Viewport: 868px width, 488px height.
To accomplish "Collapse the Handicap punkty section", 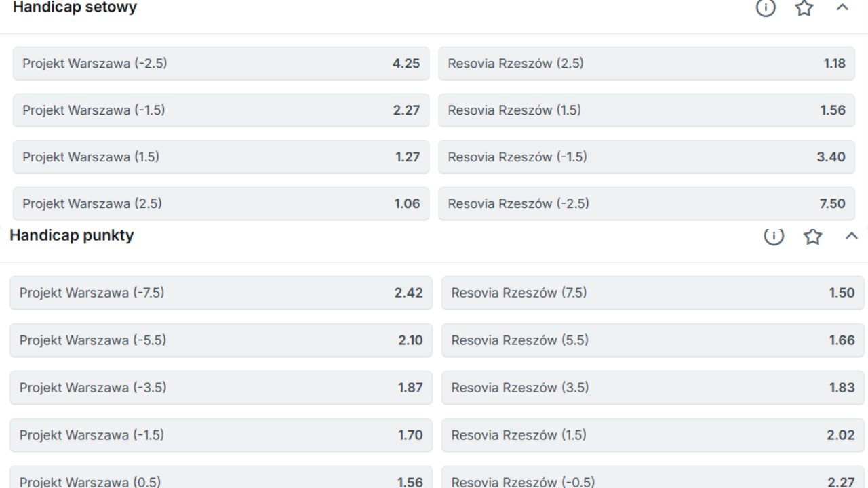I will [852, 236].
